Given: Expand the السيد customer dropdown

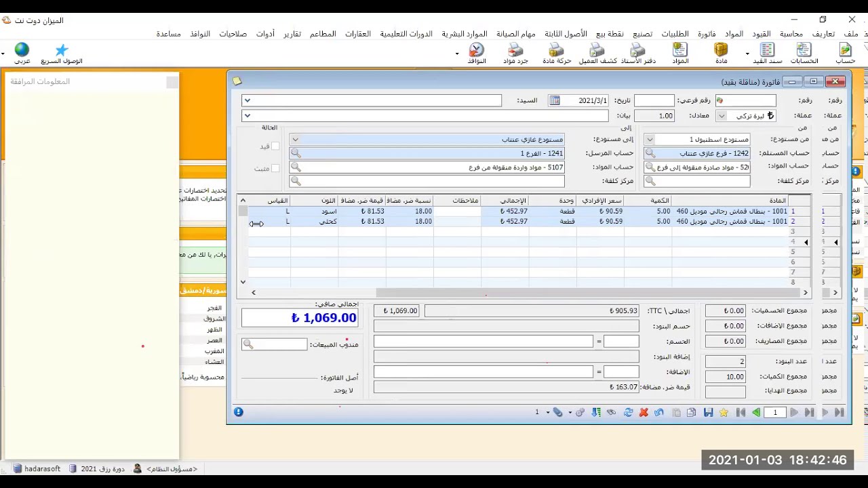Looking at the screenshot, I should click(x=247, y=100).
